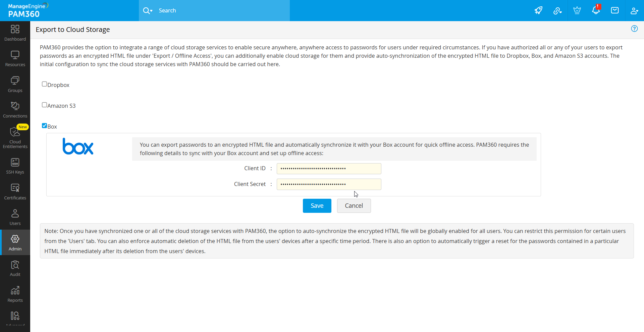Viewport: 644px width, 332px height.
Task: Click the help question mark icon
Action: (x=635, y=29)
